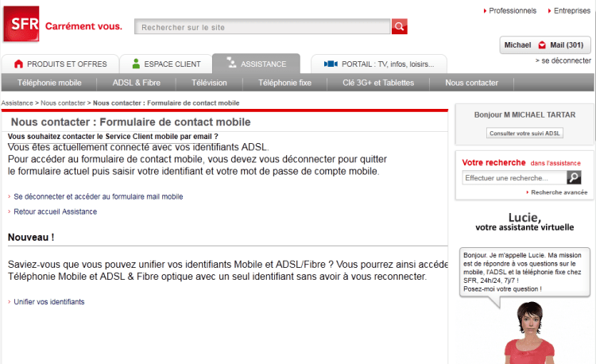Click the Lucie virtual assistant avatar
The width and height of the screenshot is (596, 364).
point(530,332)
